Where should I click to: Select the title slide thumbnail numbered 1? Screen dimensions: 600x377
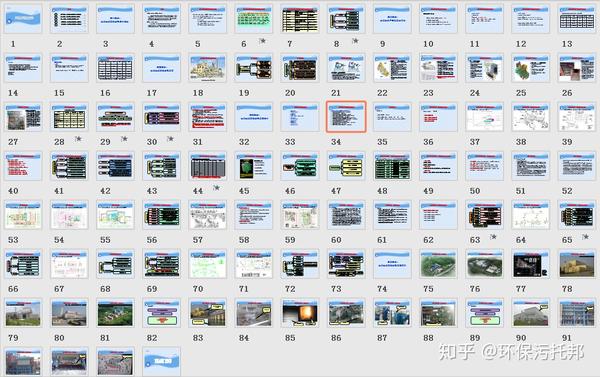(23, 19)
